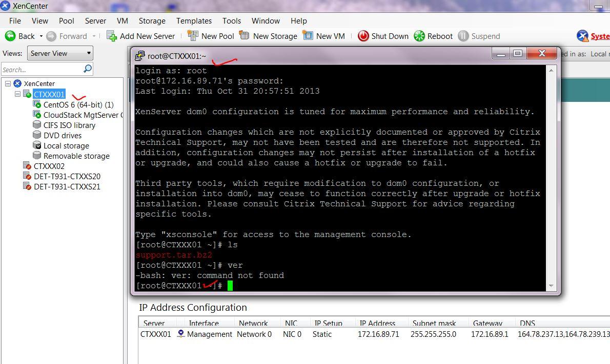The image size is (610, 364).
Task: Open the Window menu
Action: click(266, 21)
